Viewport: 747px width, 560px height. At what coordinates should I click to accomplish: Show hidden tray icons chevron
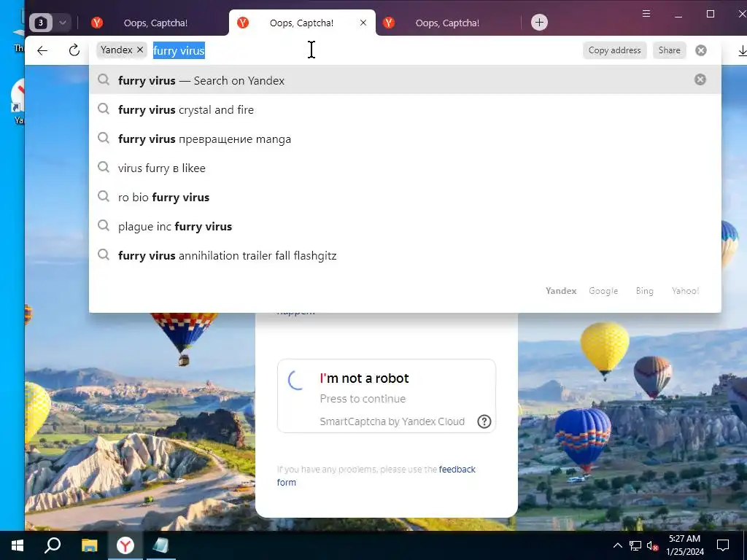[617, 545]
